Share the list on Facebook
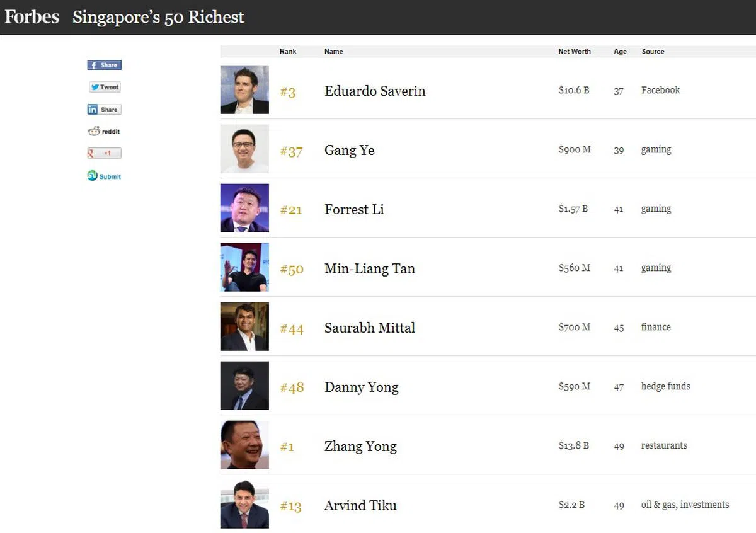756x533 pixels. [104, 65]
